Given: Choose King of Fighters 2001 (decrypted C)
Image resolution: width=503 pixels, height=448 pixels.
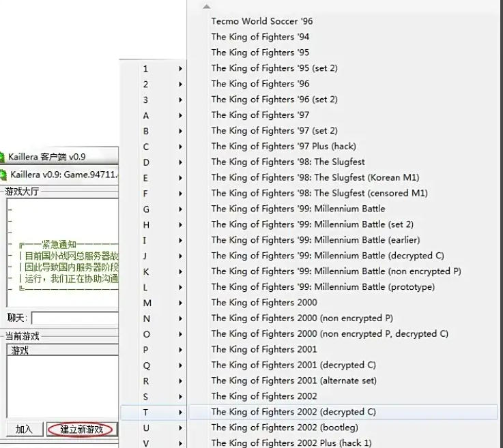Looking at the screenshot, I should coord(343,365).
